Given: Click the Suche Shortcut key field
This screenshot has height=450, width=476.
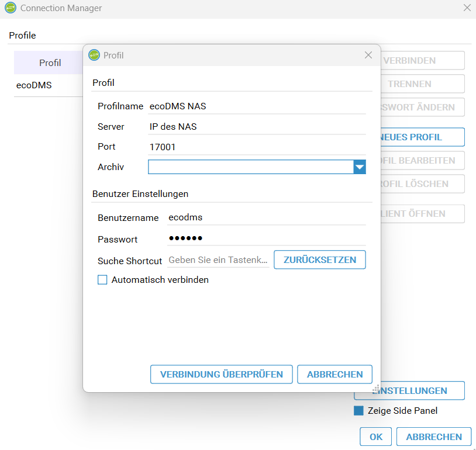Looking at the screenshot, I should tap(218, 259).
